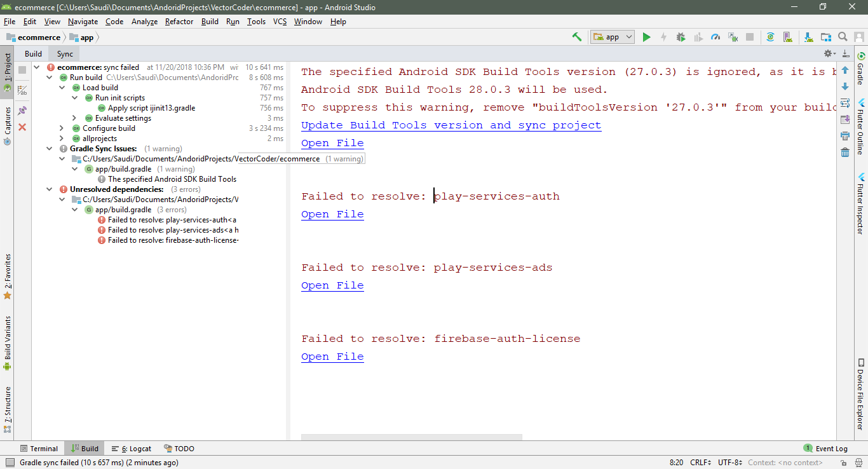This screenshot has width=868, height=469.
Task: Close the build panel with red X
Action: [22, 127]
